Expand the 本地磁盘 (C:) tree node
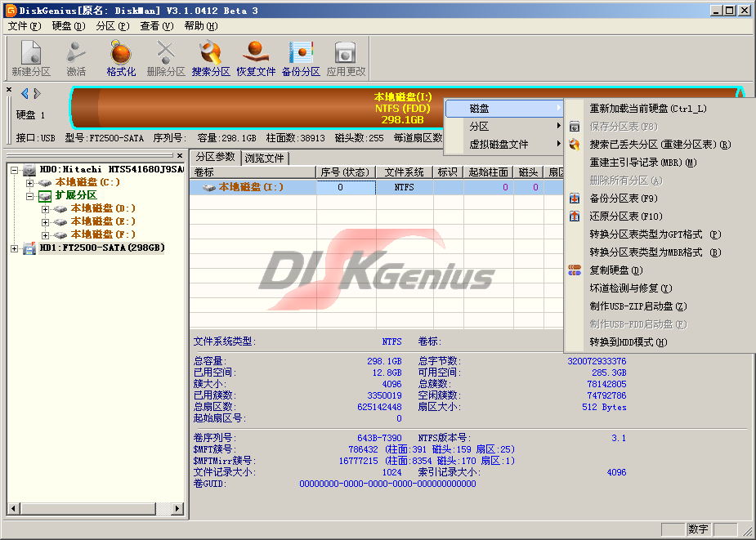 point(29,183)
